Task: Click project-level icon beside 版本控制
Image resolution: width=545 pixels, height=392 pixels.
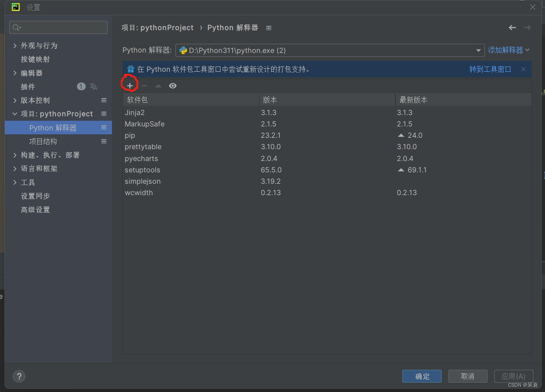Action: coord(104,100)
